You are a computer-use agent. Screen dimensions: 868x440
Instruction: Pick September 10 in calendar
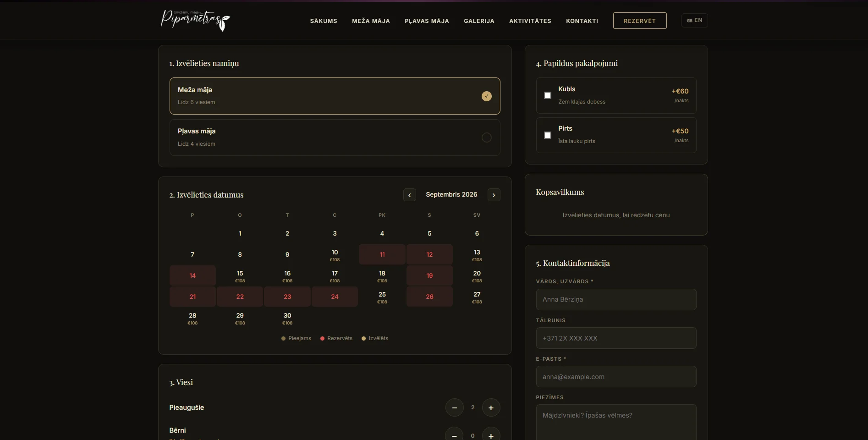coord(335,255)
